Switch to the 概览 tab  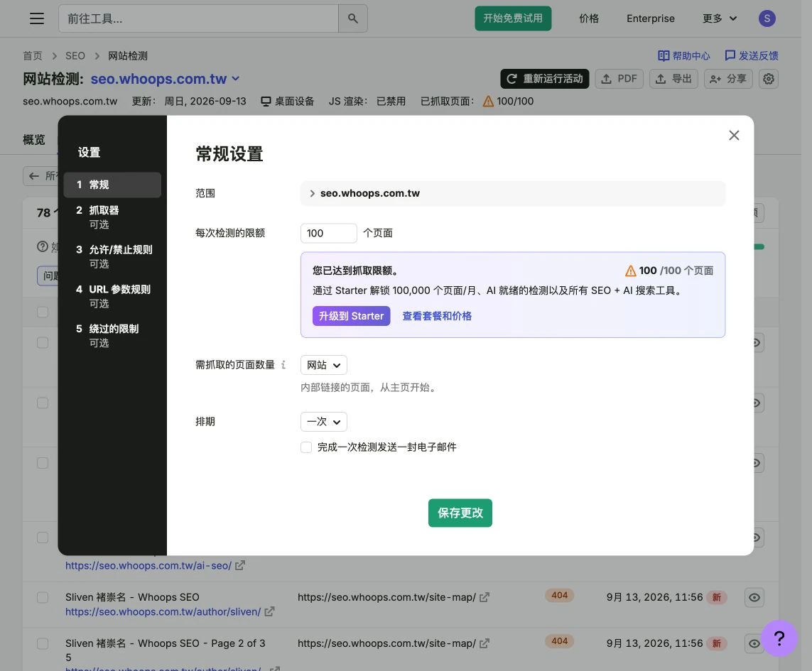(x=33, y=140)
